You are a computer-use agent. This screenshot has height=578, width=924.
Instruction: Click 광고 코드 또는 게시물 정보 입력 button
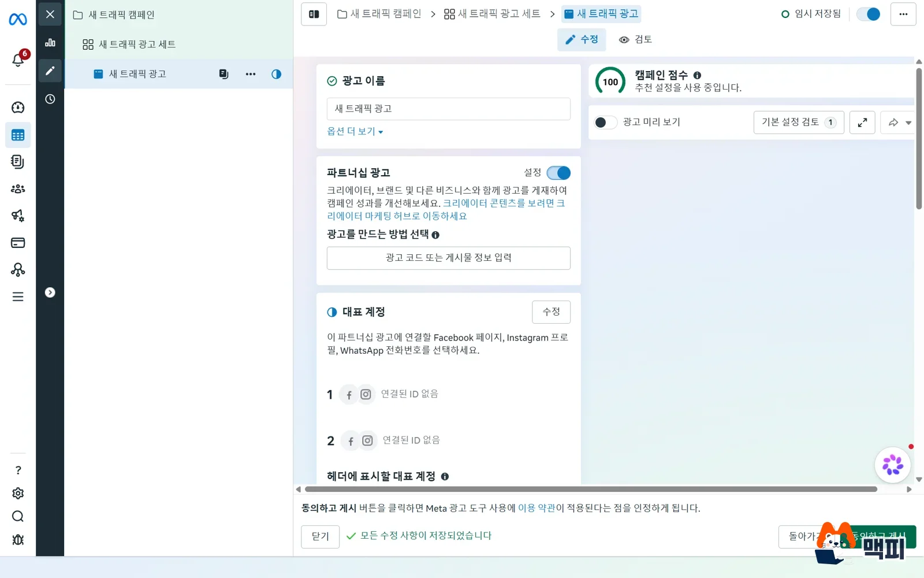tap(449, 258)
